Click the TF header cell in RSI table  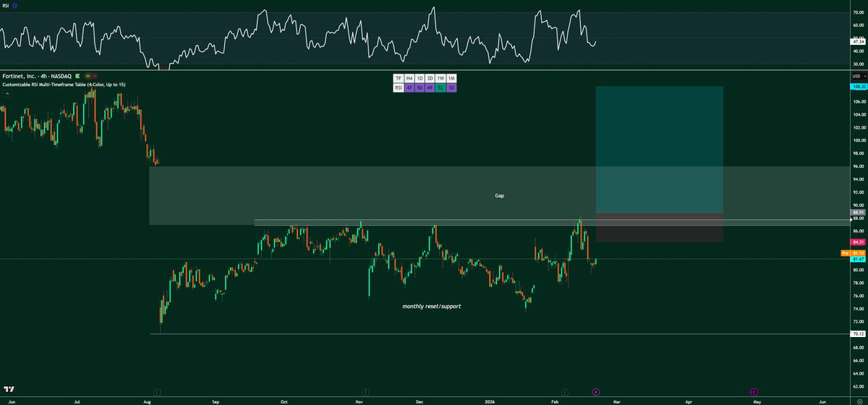coord(398,78)
